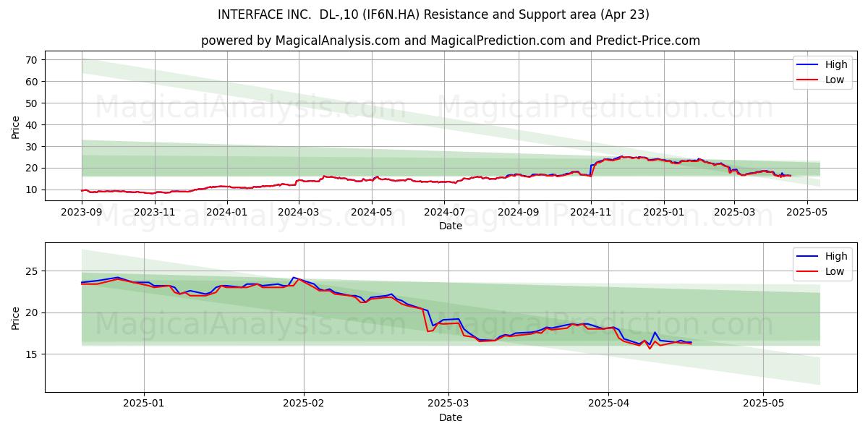868x434 pixels.
Task: Click the '2023-09' x-axis label on top chart
Action: click(81, 212)
